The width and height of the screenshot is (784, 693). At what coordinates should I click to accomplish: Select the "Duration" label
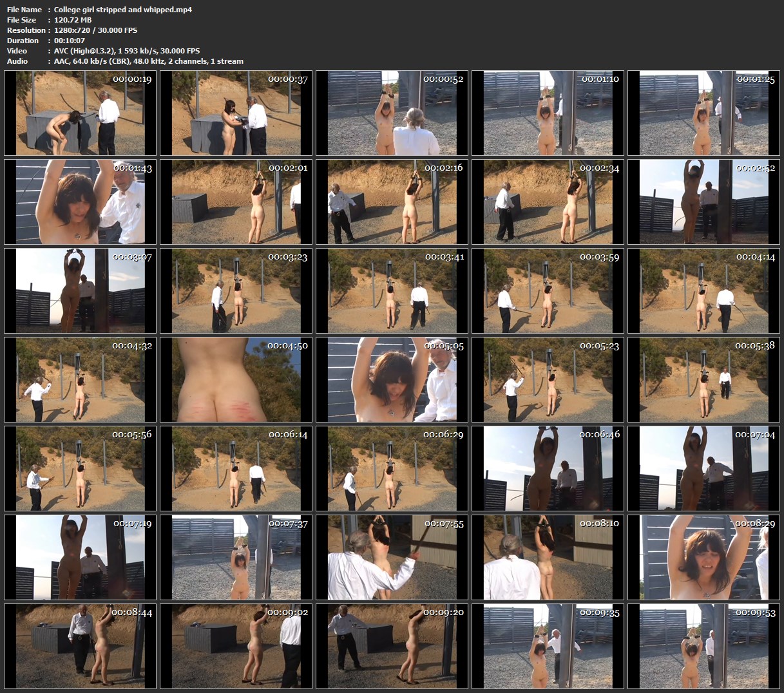[x=23, y=41]
